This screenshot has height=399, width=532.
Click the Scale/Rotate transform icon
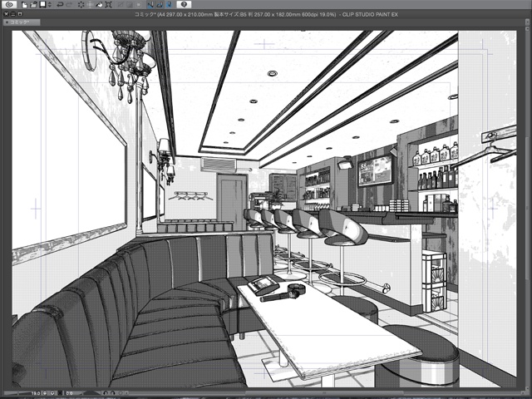tap(108, 5)
